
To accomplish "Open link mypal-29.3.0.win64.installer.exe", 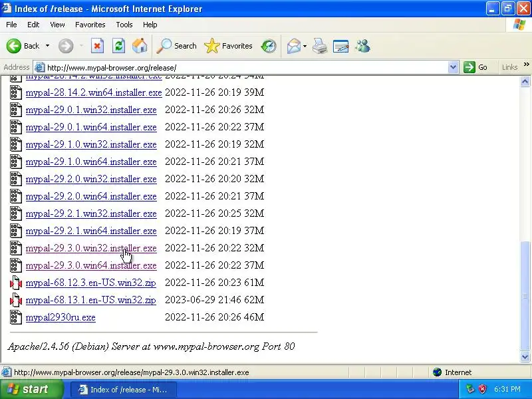I will 91,265.
